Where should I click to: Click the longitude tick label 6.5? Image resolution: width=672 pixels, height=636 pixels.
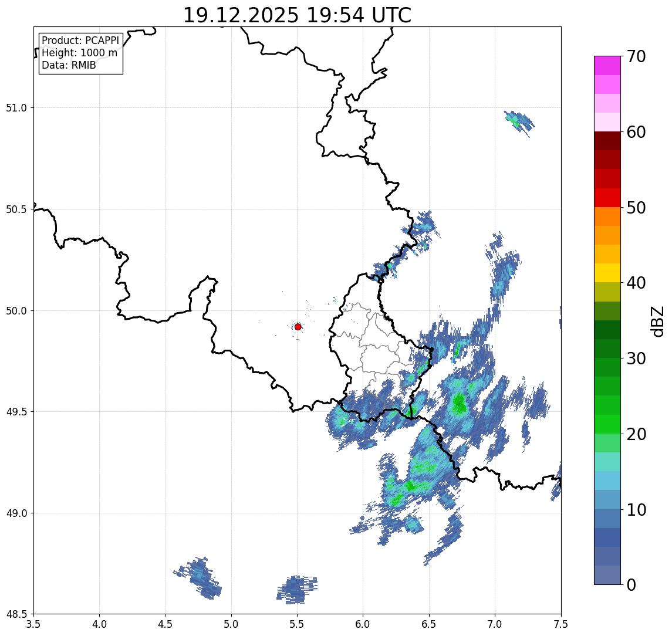pos(430,624)
